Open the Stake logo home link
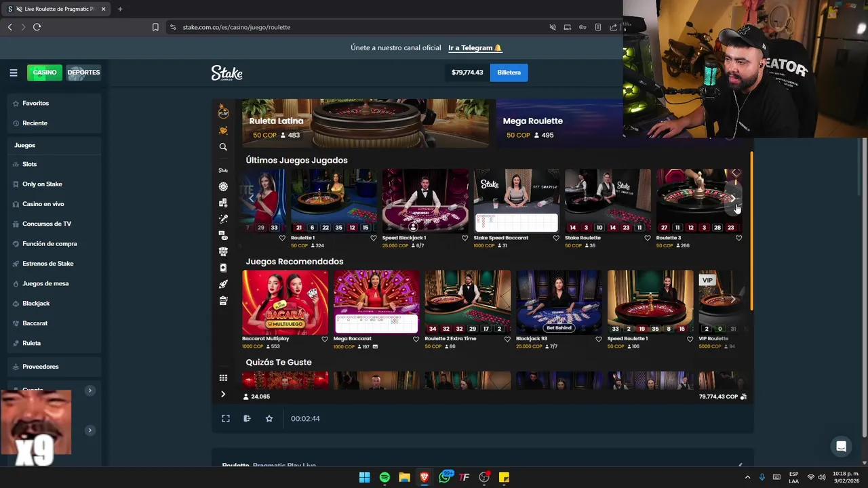This screenshot has height=488, width=868. click(x=226, y=73)
